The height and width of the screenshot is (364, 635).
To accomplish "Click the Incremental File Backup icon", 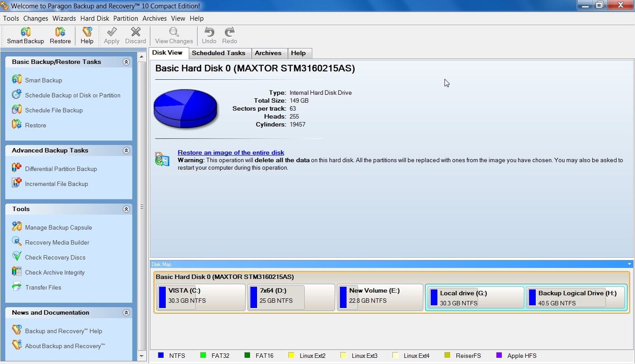I will (x=17, y=183).
